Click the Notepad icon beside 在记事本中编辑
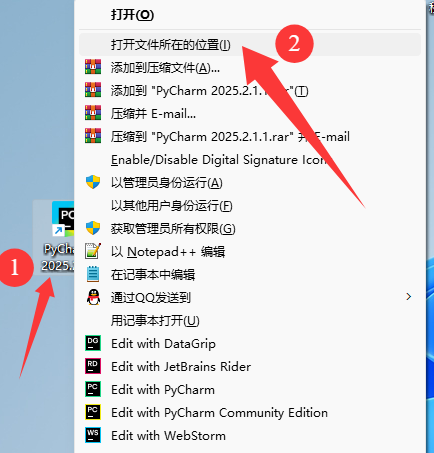 (x=93, y=274)
